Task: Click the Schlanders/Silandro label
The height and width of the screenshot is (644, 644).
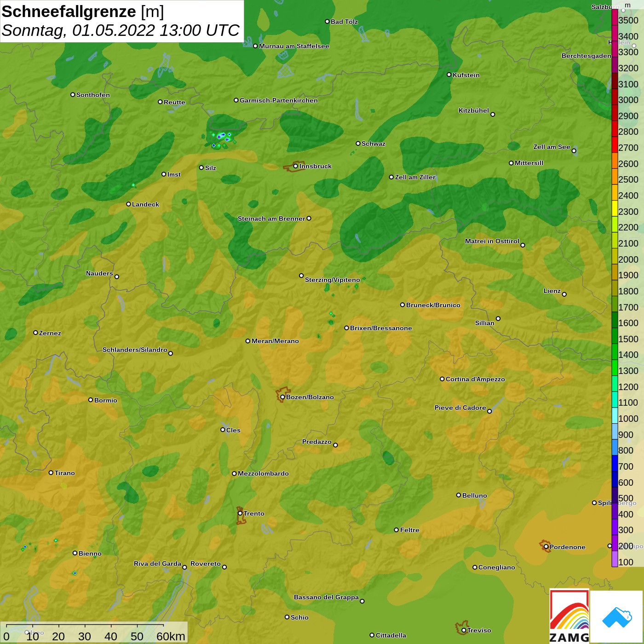Action: point(135,350)
